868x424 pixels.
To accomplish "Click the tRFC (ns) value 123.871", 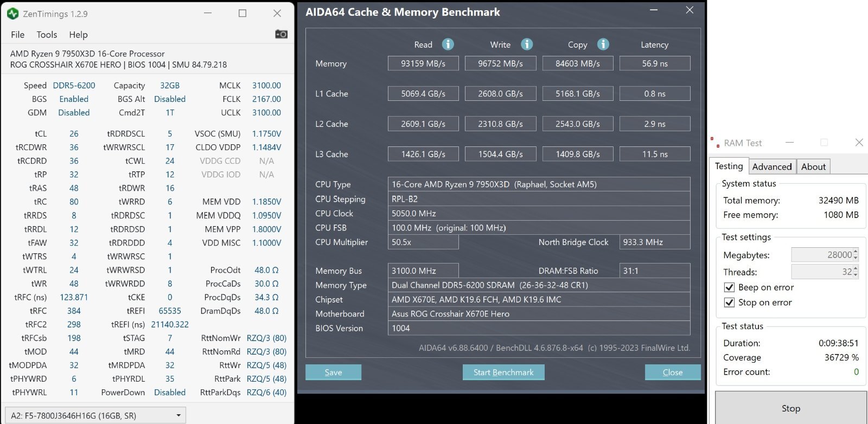I will [74, 298].
